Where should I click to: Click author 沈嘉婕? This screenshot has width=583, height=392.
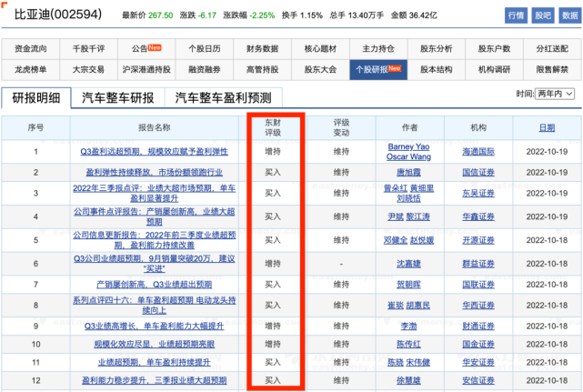408,264
